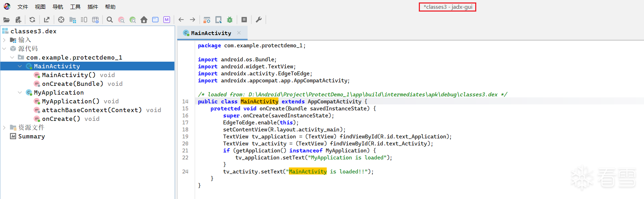This screenshot has height=199, width=644.
Task: Click the Home start-page icon
Action: point(144,20)
